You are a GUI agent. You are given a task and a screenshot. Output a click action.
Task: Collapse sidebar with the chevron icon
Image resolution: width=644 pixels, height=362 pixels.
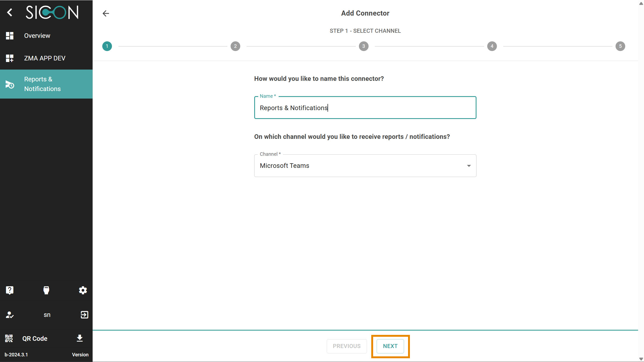(x=10, y=12)
